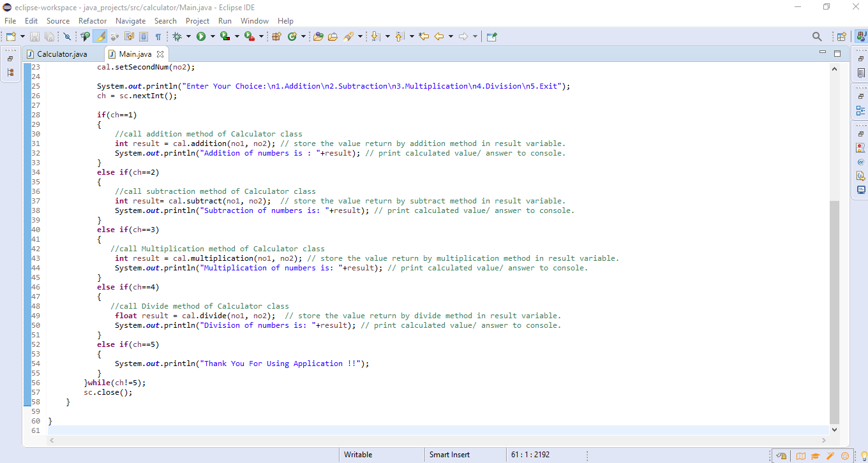Launch a Coverage run from the toolbar
This screenshot has height=463, width=868.
point(225,36)
